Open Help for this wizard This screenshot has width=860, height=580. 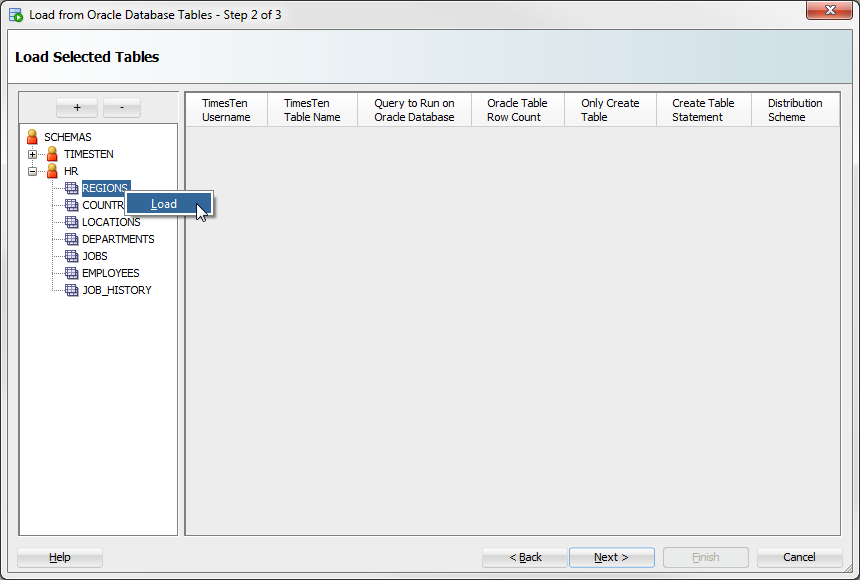click(60, 557)
